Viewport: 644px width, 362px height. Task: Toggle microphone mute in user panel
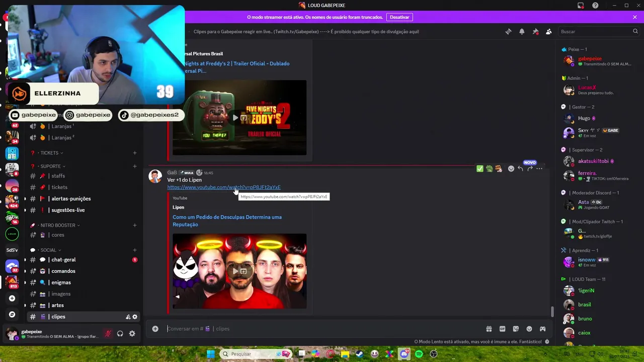pos(108,334)
